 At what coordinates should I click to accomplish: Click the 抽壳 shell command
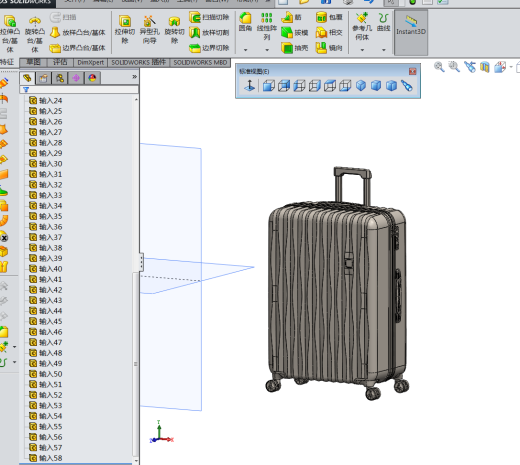(x=295, y=48)
